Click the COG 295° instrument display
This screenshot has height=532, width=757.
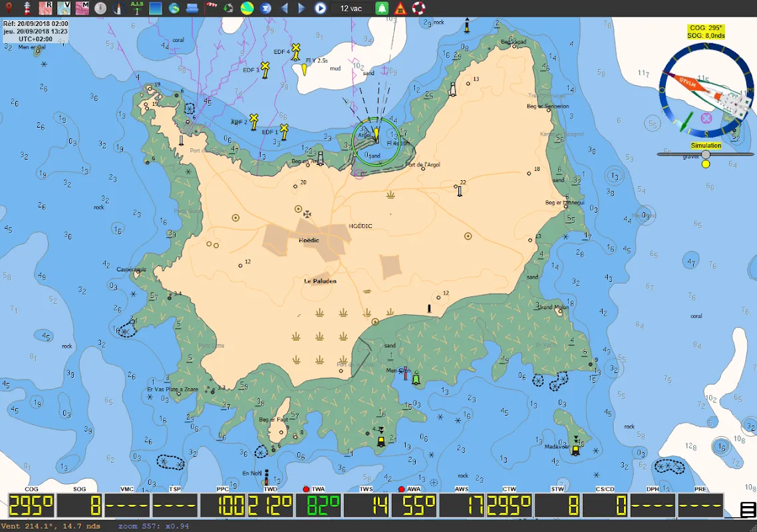pyautogui.click(x=31, y=506)
